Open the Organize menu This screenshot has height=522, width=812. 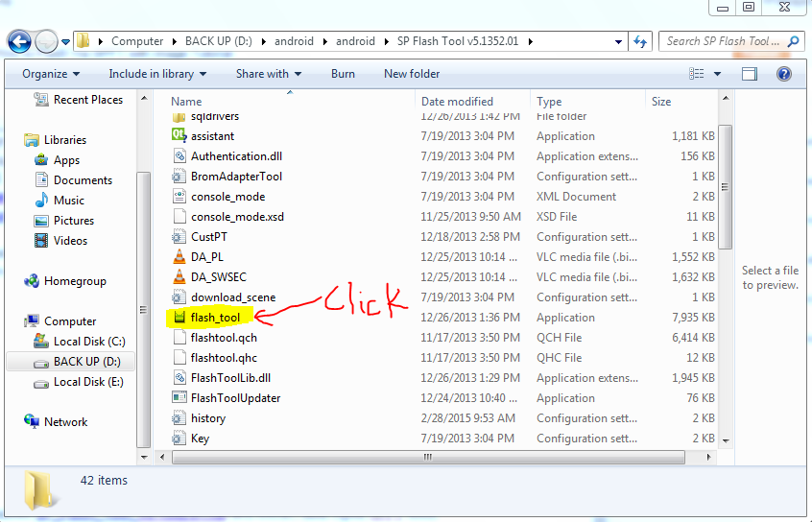coord(51,74)
